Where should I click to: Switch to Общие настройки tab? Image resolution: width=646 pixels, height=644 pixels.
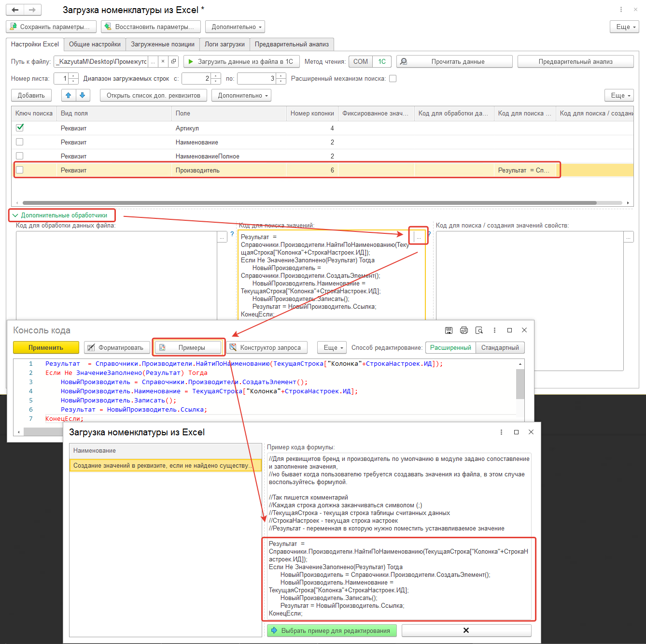pos(95,44)
